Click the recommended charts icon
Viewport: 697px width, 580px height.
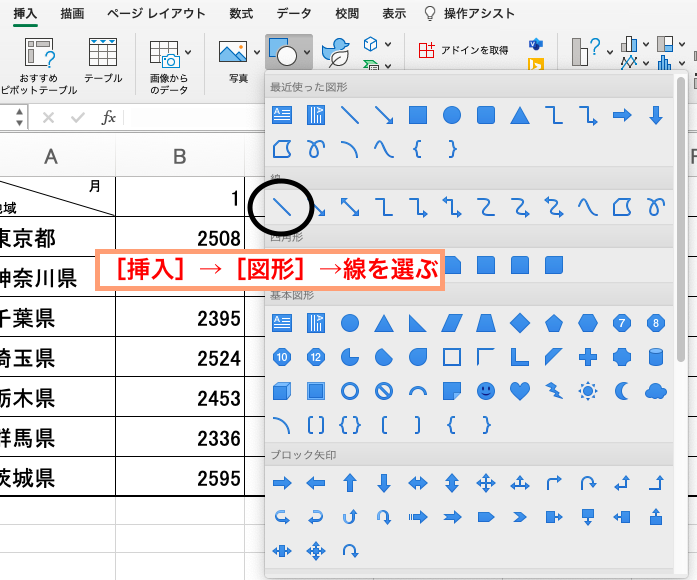[586, 52]
